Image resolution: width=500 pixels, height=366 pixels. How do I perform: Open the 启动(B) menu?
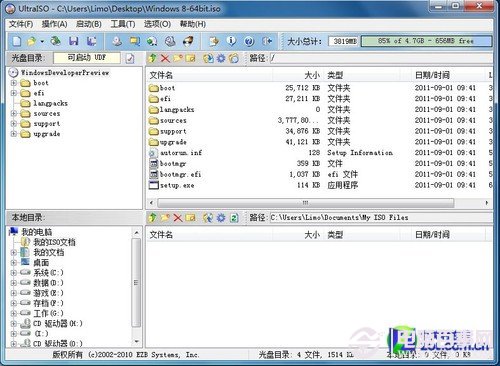89,24
